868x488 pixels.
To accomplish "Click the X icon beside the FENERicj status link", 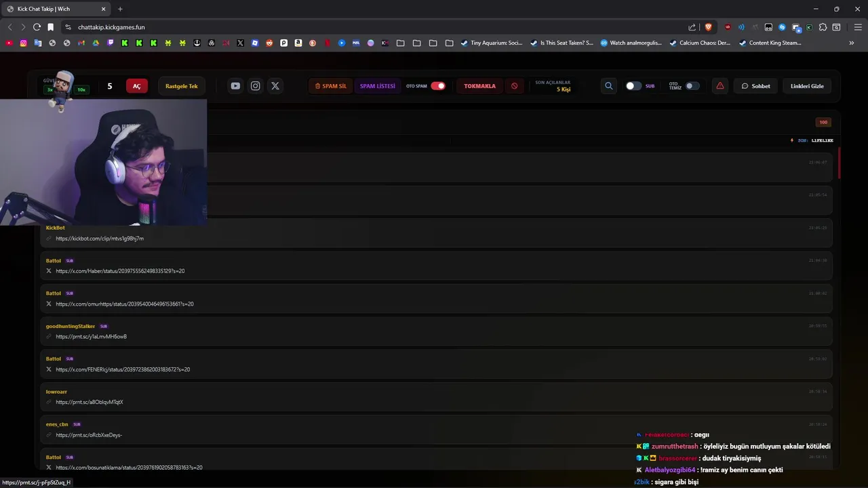I will coord(49,369).
